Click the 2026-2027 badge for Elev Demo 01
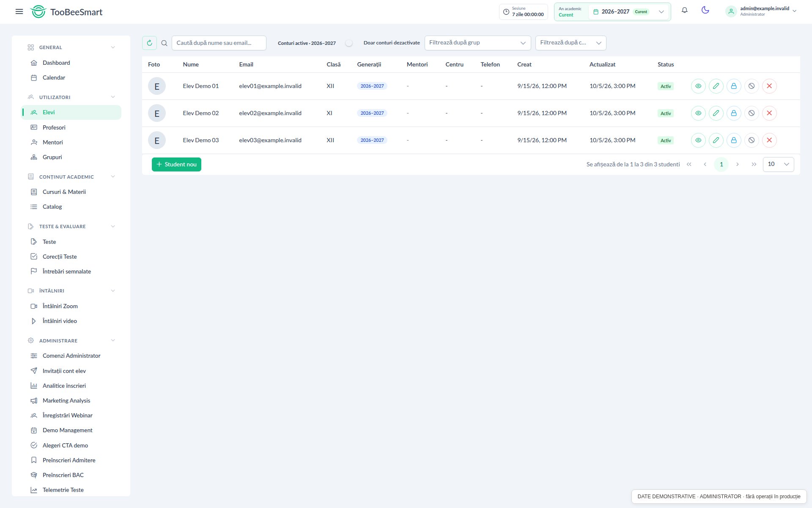 [x=372, y=86]
